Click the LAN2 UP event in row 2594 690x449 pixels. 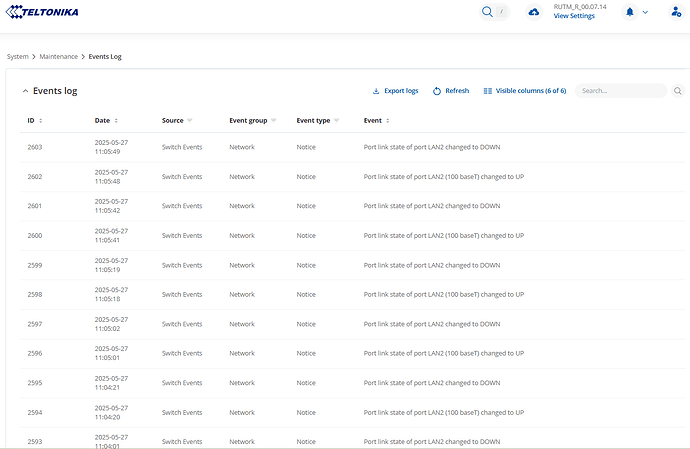point(444,412)
